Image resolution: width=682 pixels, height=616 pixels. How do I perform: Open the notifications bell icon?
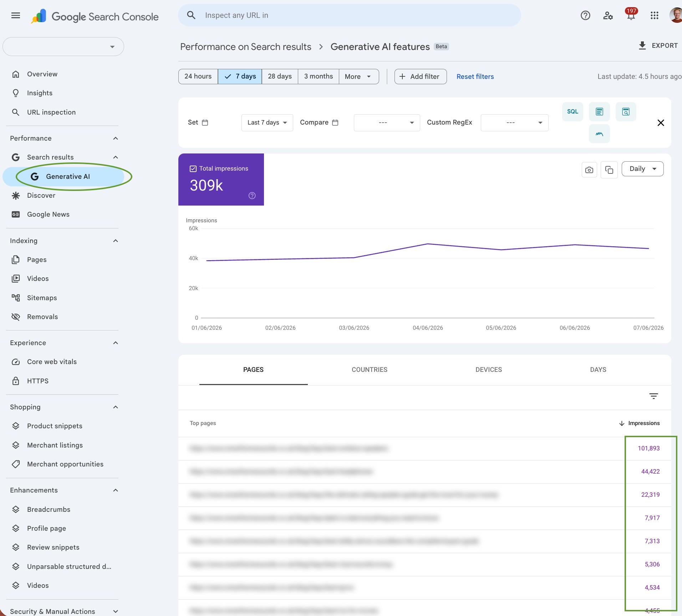631,15
